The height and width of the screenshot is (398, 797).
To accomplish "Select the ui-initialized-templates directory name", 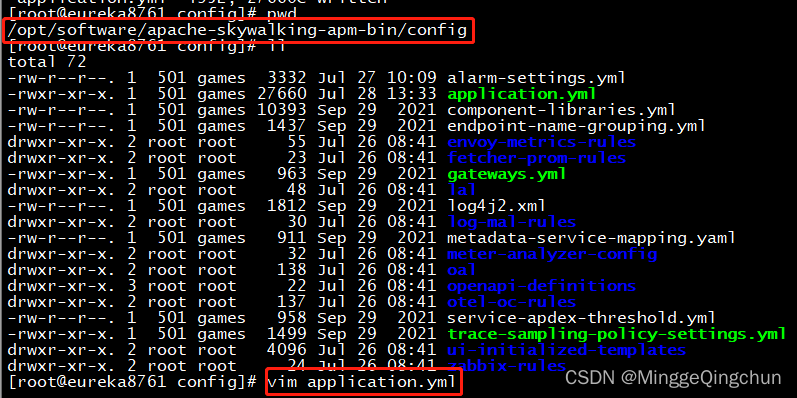I will 566,350.
